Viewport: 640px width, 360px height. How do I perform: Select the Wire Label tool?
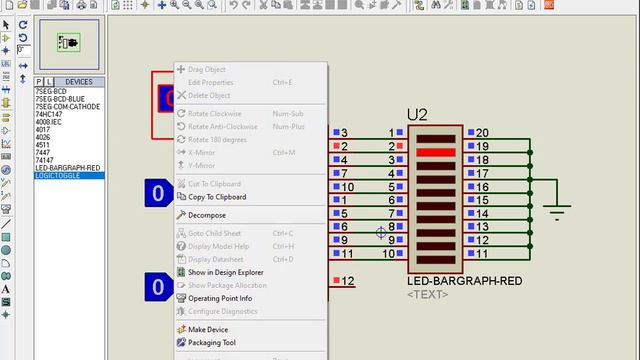pos(6,64)
